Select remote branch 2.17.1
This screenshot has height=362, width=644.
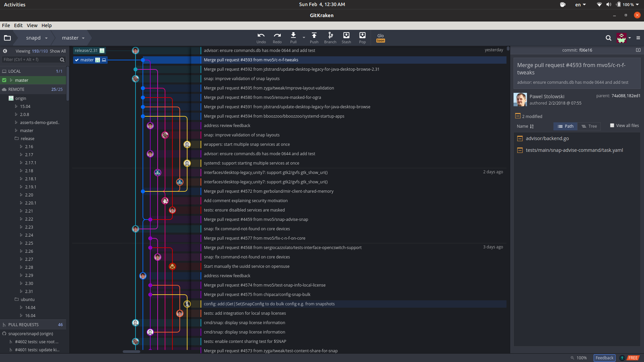31,163
